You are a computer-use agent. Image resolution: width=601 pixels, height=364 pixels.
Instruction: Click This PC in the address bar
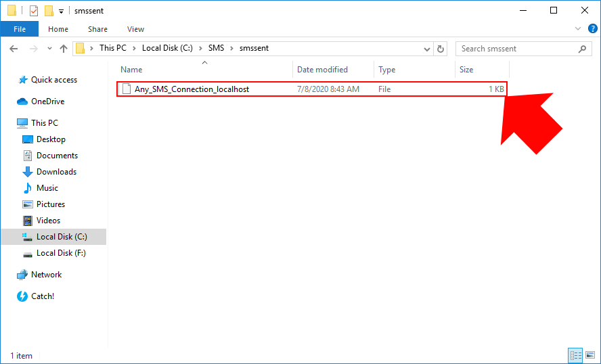click(113, 48)
